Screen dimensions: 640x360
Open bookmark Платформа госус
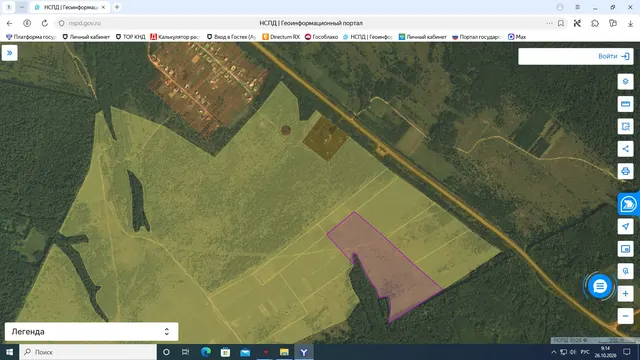click(x=31, y=37)
